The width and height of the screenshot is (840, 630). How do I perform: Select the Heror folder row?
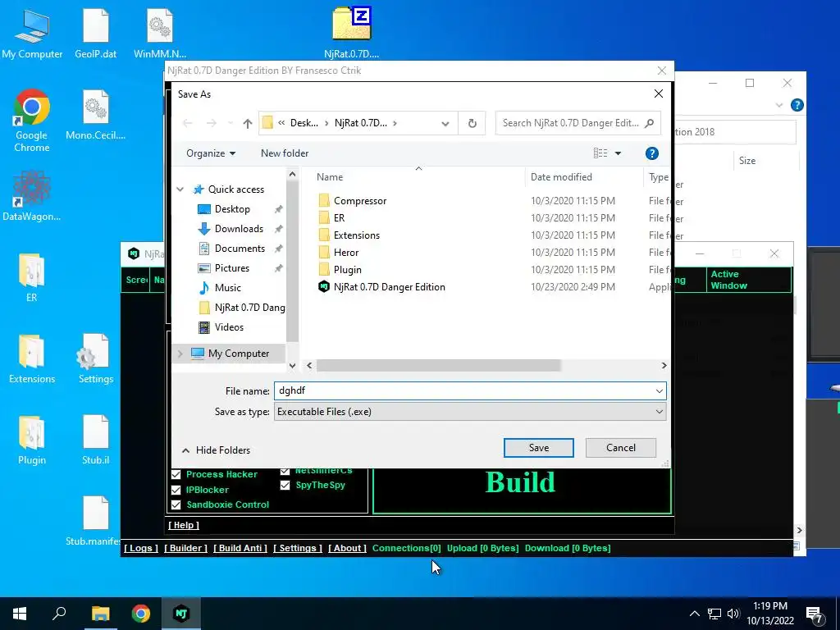tap(485, 253)
